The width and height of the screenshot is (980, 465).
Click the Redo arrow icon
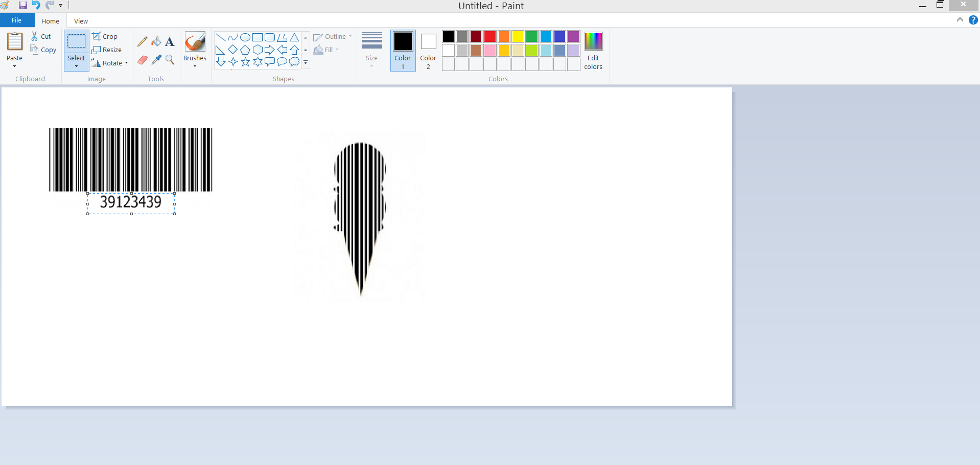click(49, 5)
